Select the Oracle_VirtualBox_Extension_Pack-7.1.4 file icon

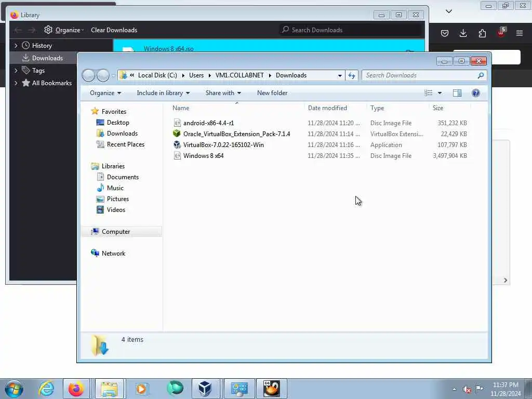click(177, 134)
